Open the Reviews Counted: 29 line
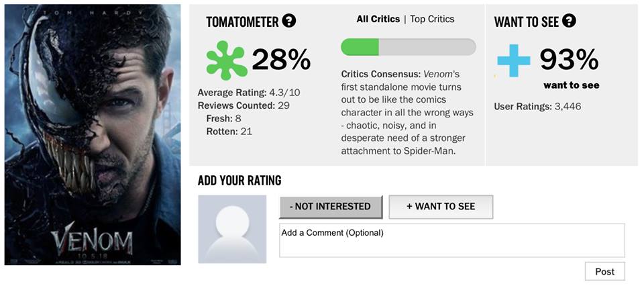 [244, 105]
